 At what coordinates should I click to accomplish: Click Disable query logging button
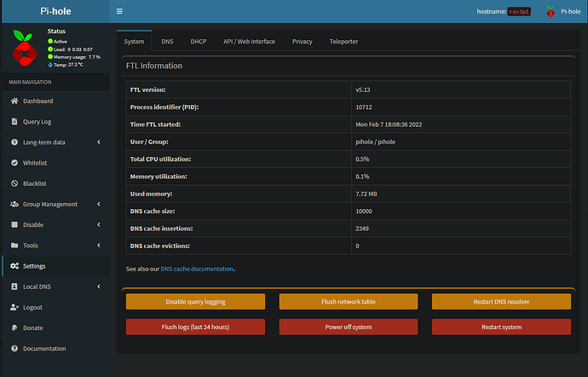[x=195, y=302]
